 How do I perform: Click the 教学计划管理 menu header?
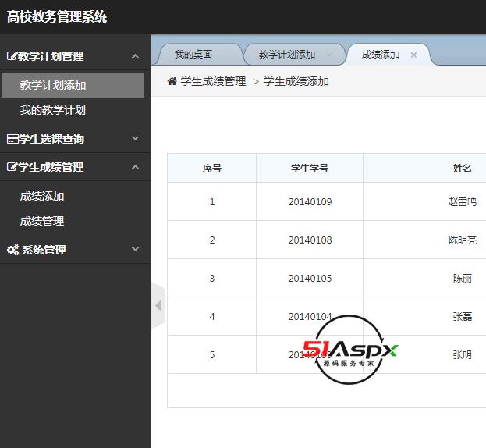[76, 56]
